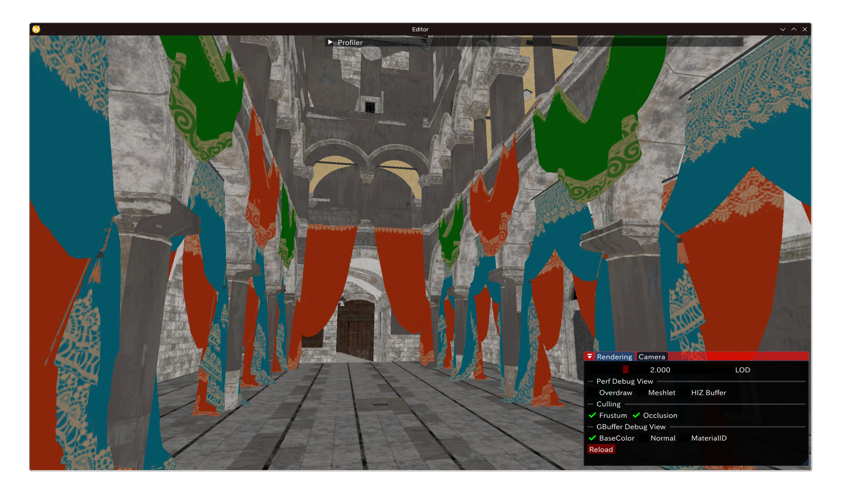Close the Editor window
841x504 pixels.
[x=805, y=30]
